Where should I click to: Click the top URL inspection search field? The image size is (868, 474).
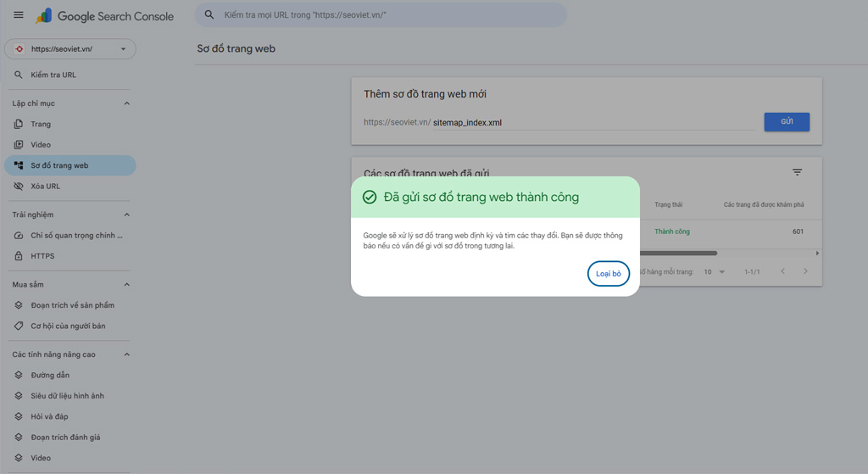(381, 15)
